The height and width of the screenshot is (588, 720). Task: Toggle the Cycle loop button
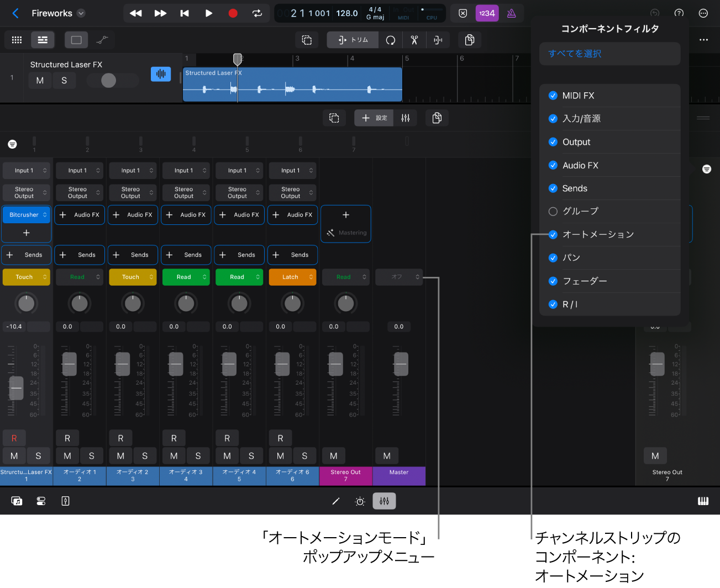click(x=257, y=13)
